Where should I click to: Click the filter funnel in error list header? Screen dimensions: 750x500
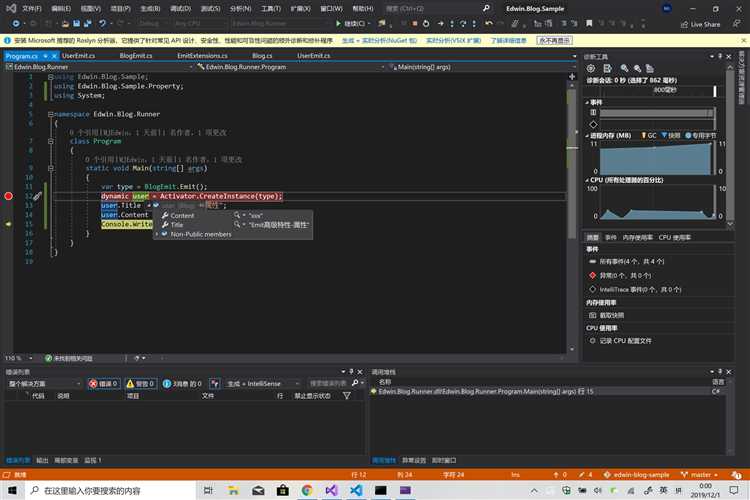(x=346, y=396)
